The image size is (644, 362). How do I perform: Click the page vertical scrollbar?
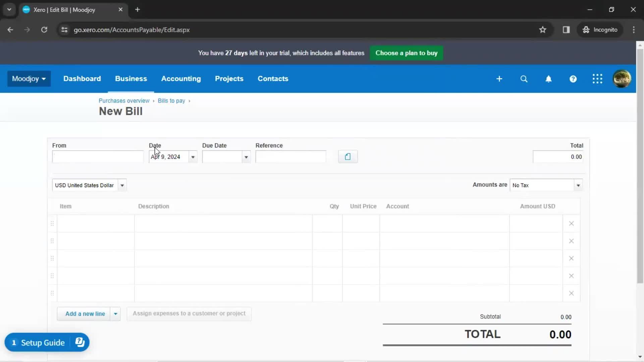640,166
